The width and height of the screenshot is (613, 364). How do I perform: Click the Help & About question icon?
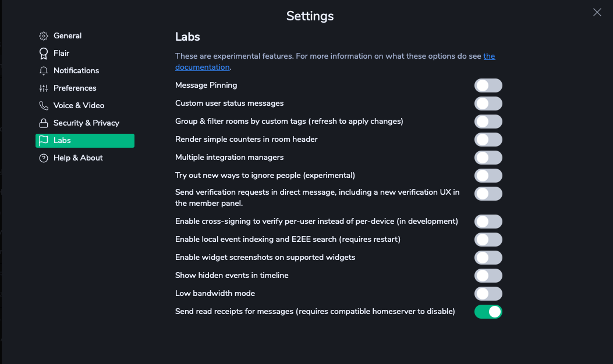pyautogui.click(x=44, y=158)
